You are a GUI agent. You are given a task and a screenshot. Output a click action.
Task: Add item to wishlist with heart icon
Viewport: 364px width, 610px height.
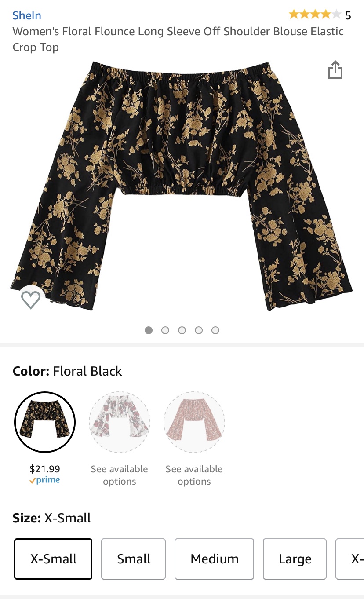coord(31,300)
